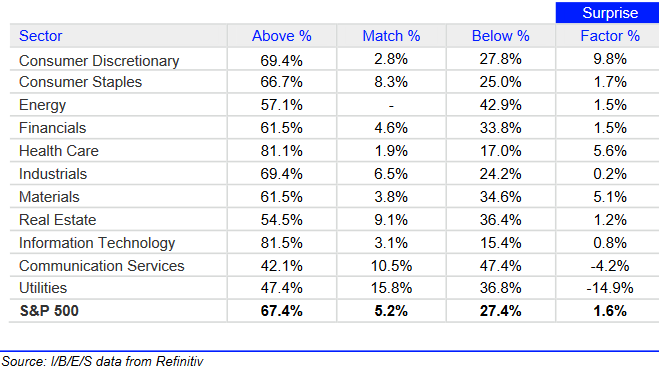Screen dimensions: 659x368
Task: Select Industrials surprise factor 0.2%
Action: tap(610, 174)
